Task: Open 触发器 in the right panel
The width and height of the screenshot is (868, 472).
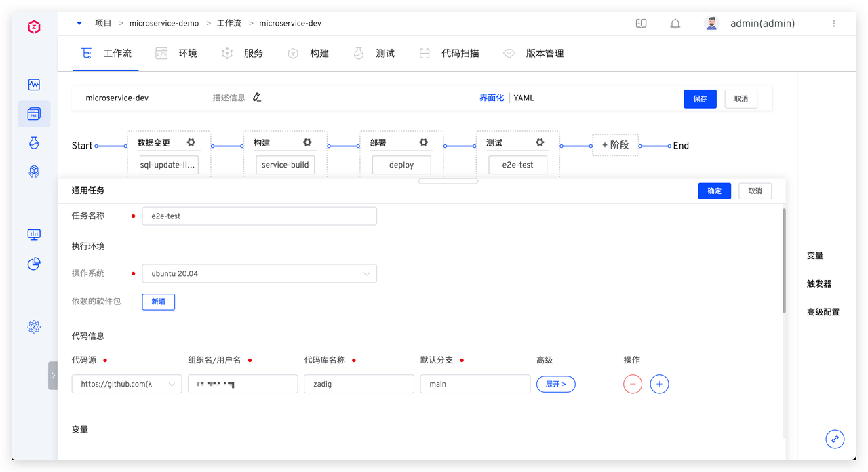Action: 819,283
